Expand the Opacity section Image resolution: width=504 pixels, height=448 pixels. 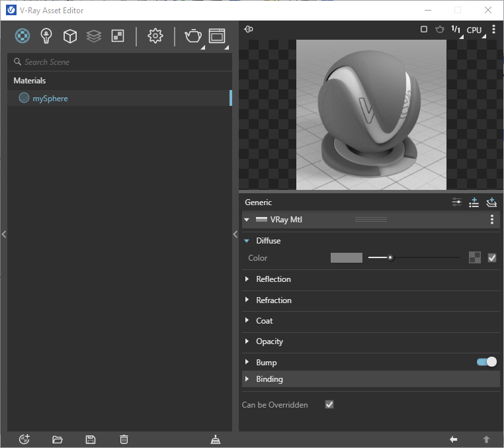(x=247, y=341)
